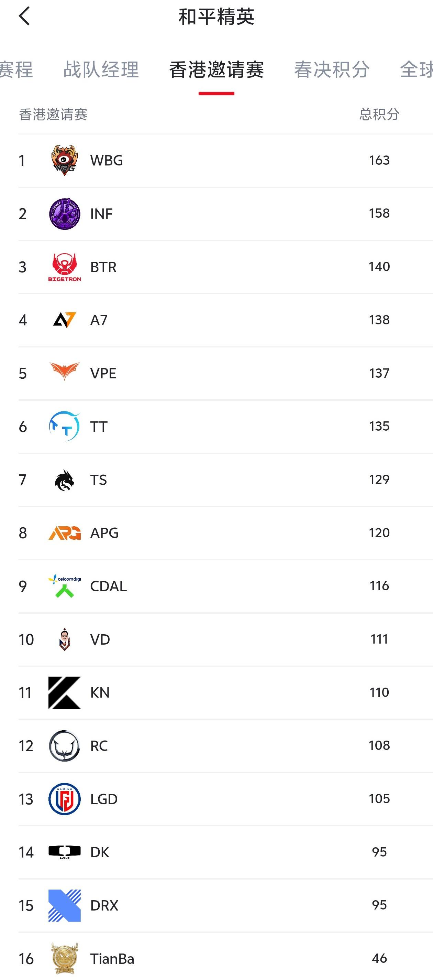Image resolution: width=433 pixels, height=980 pixels.
Task: Select the KN black K logo
Action: pyautogui.click(x=65, y=692)
